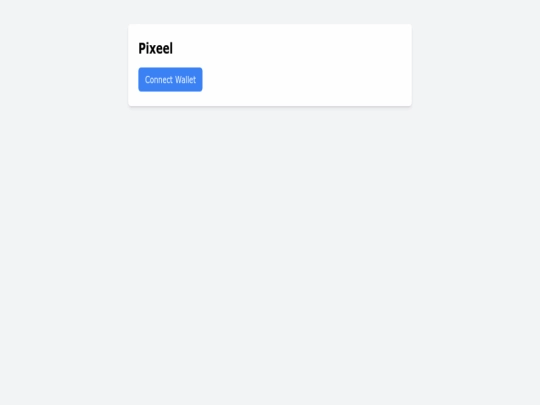
Task: Select the Pixeel heading text
Action: point(155,49)
